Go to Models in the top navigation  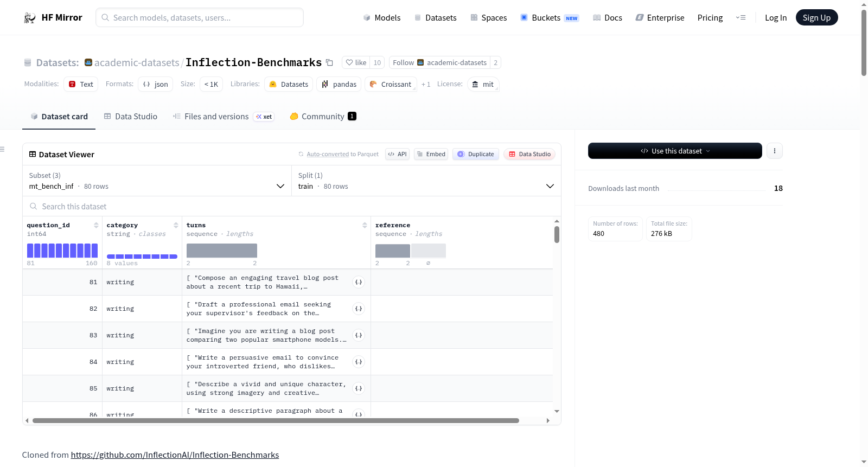pos(382,18)
